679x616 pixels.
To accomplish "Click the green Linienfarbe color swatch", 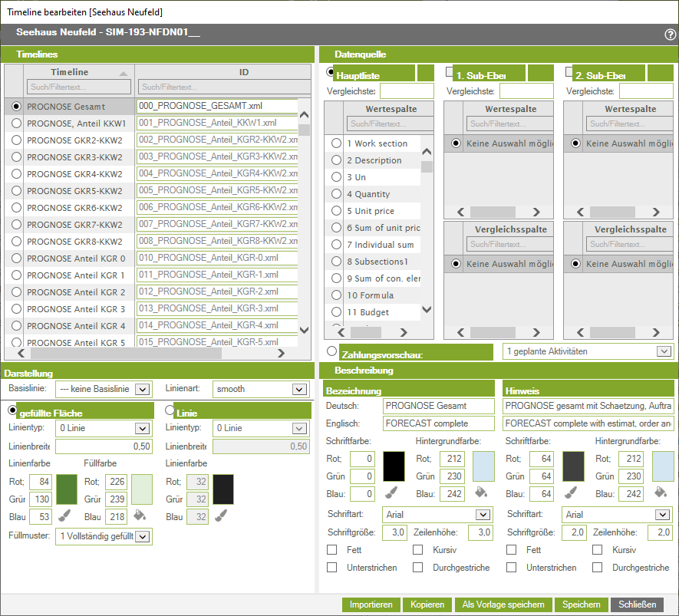I will coord(67,489).
